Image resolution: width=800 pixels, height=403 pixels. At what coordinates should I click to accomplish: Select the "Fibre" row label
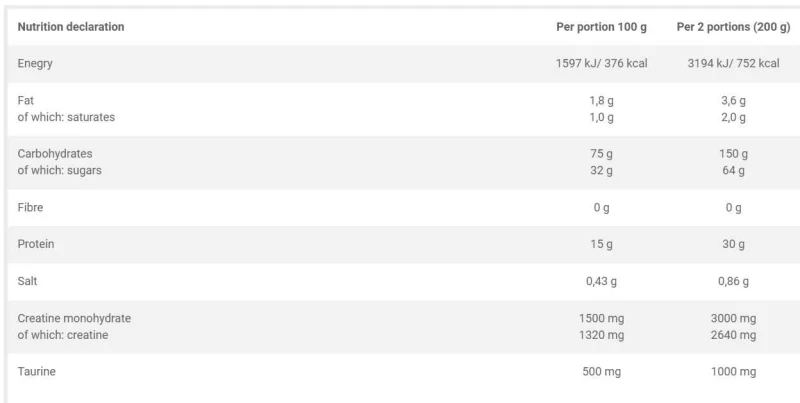[31, 208]
